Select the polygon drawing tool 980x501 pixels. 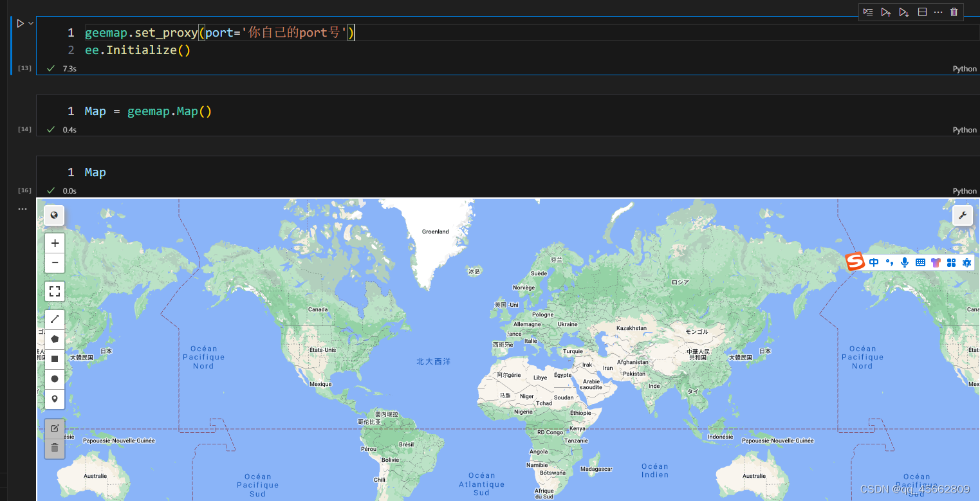tap(55, 339)
